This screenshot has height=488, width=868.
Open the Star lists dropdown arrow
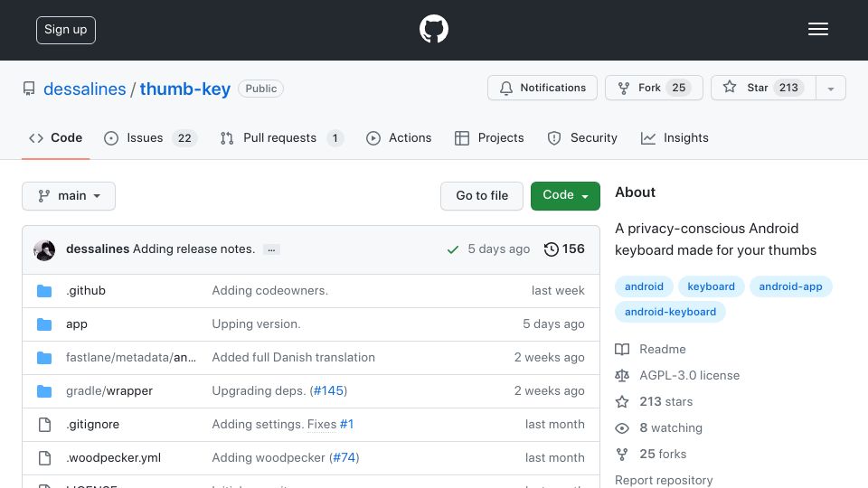click(830, 88)
